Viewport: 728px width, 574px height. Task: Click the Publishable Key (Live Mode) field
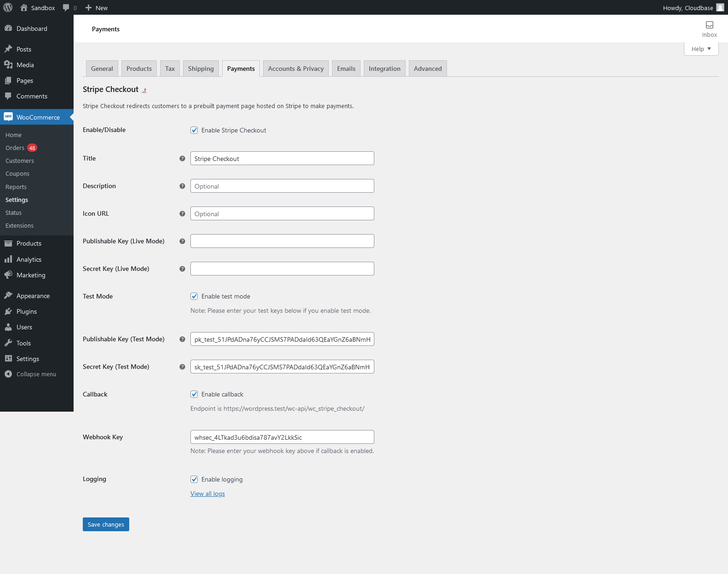coord(282,241)
